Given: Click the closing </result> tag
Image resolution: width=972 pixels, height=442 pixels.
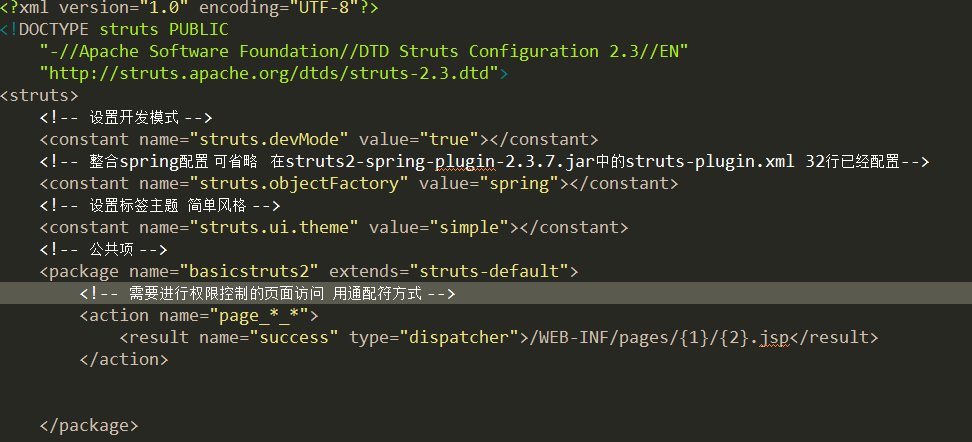Looking at the screenshot, I should [x=834, y=337].
